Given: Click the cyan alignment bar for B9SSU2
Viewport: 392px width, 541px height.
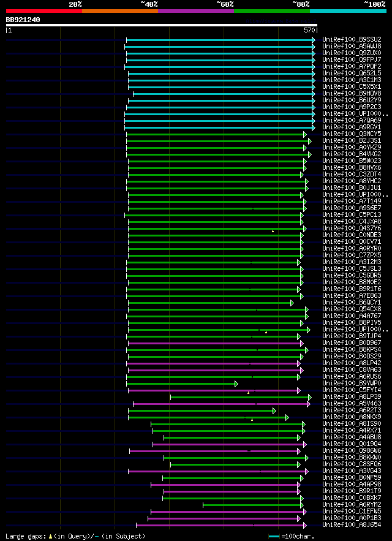Looking at the screenshot, I should [219, 40].
